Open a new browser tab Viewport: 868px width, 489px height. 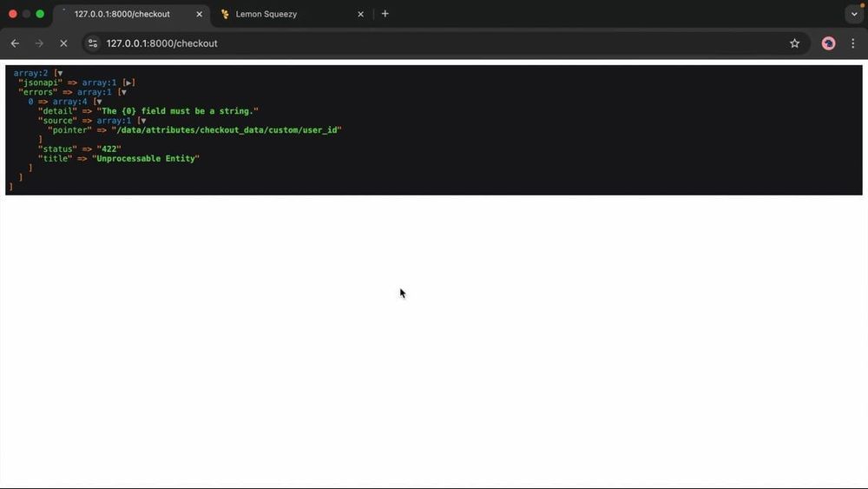click(x=385, y=14)
